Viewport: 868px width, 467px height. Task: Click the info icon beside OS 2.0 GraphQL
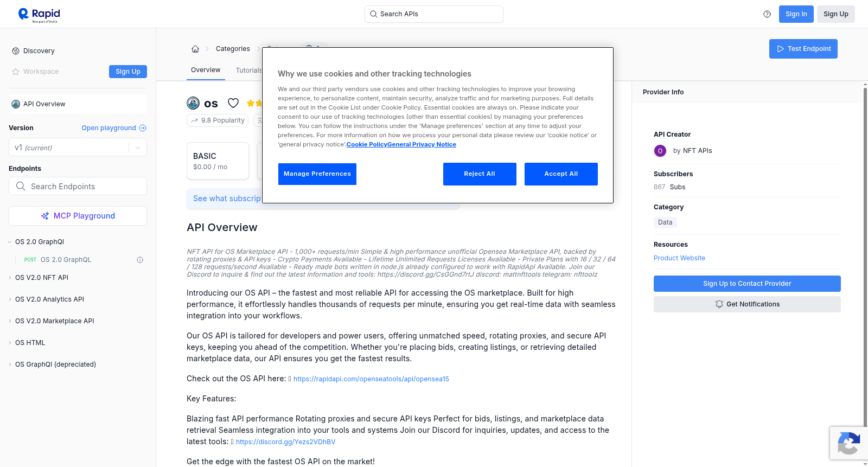[140, 260]
